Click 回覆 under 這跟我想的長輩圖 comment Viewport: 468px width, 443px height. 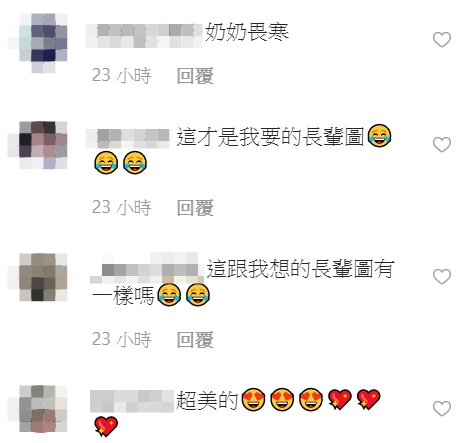(195, 340)
